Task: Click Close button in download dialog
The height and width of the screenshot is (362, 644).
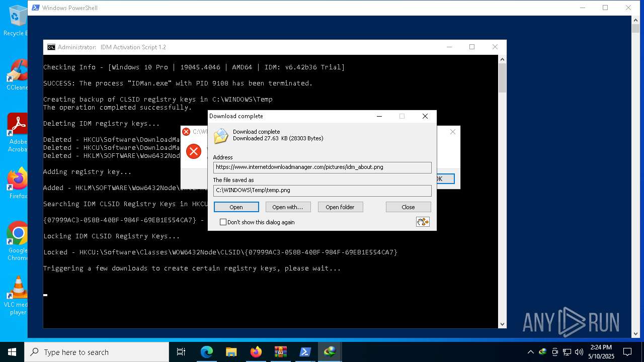Action: click(408, 207)
